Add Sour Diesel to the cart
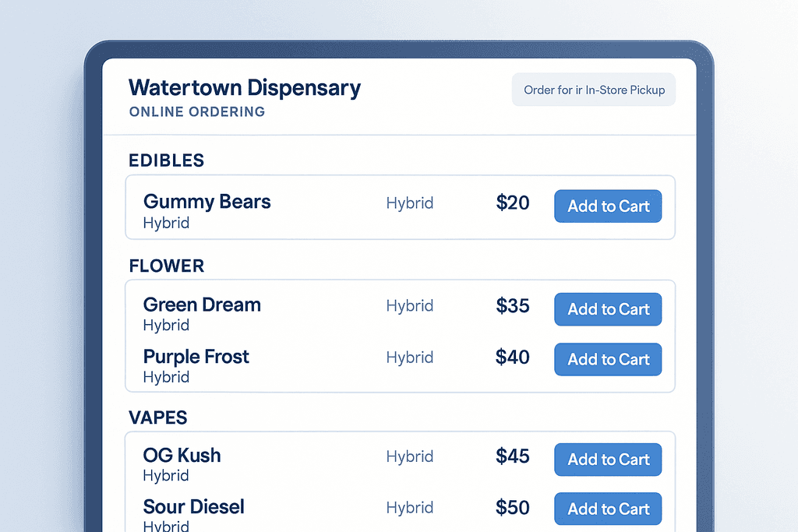798x532 pixels. click(x=608, y=509)
